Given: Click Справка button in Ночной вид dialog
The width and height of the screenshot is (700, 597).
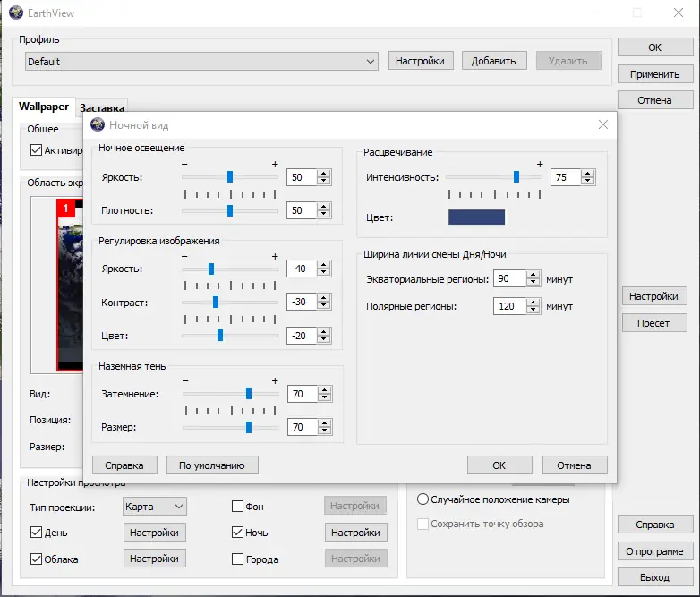Looking at the screenshot, I should coord(124,465).
